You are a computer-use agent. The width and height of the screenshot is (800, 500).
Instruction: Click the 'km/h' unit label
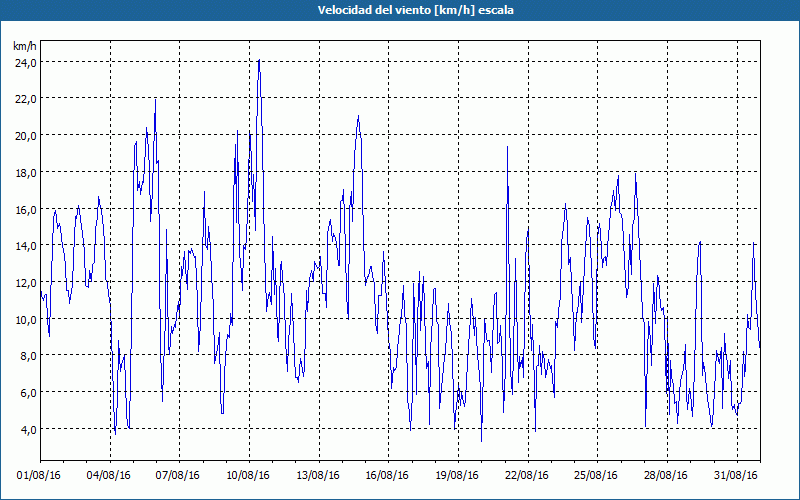coord(24,47)
